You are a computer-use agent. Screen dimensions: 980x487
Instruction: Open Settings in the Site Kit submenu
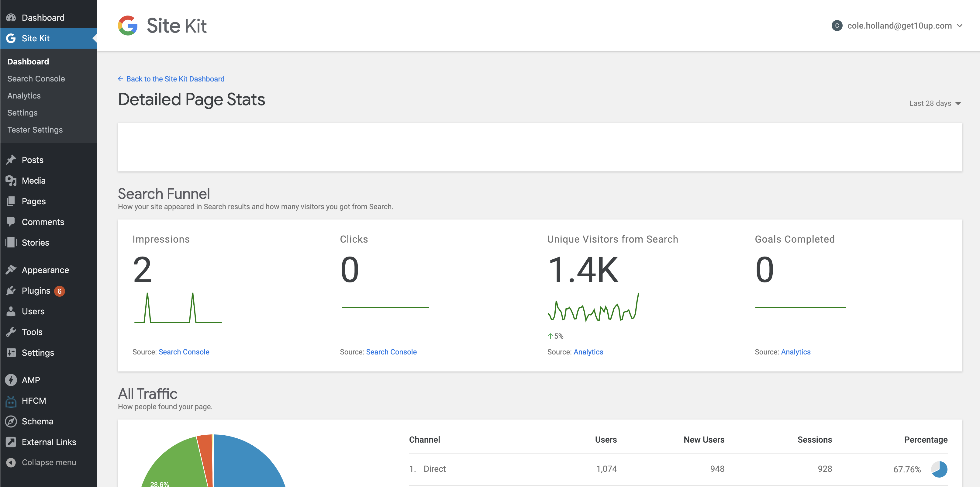(x=22, y=112)
